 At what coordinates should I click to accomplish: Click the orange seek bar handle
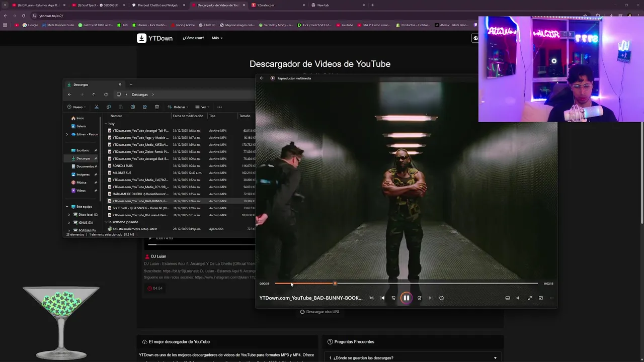[335, 283]
